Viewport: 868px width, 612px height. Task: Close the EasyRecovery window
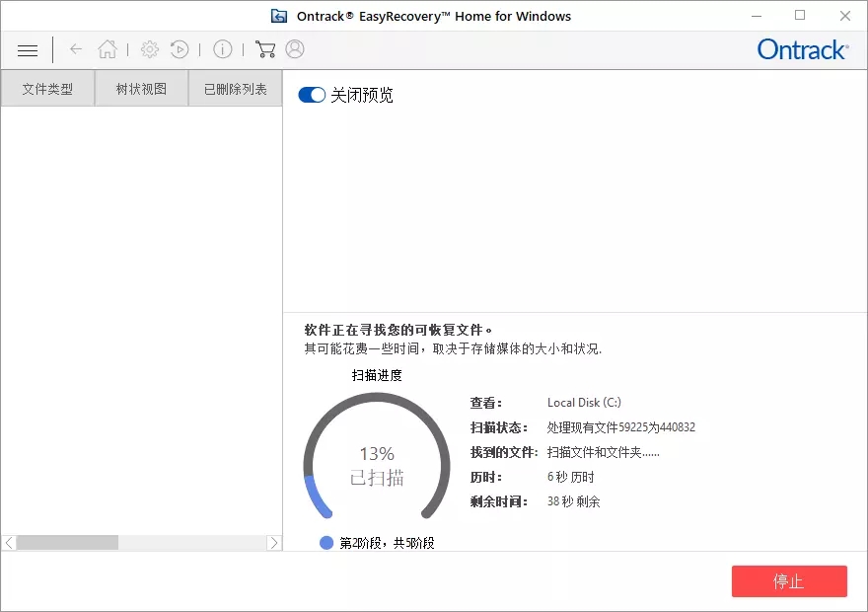(844, 16)
